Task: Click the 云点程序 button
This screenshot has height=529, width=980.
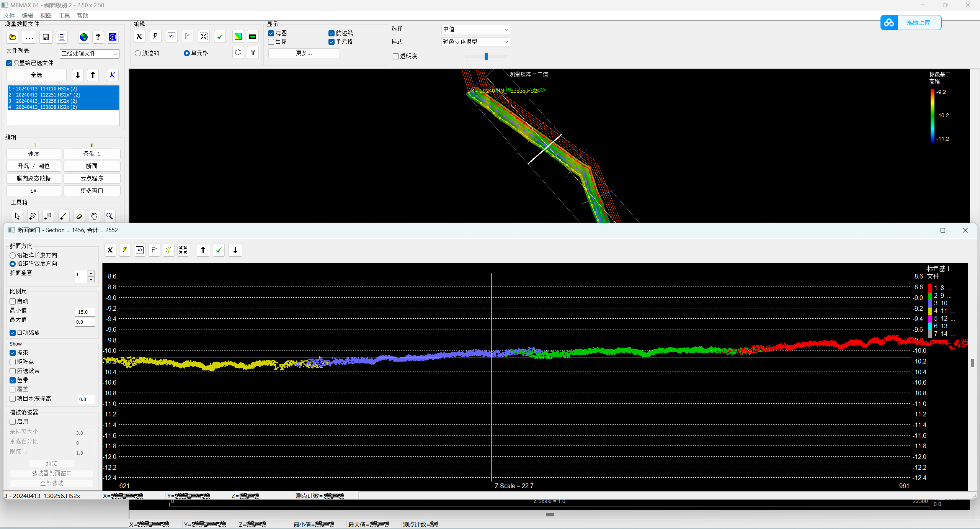Action: pos(92,179)
